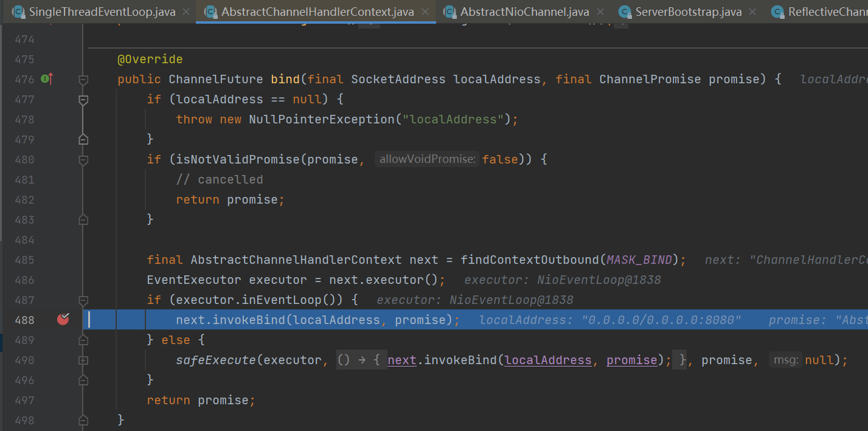
Task: Click the AbstractNioChannel.java class file icon
Action: tap(450, 12)
